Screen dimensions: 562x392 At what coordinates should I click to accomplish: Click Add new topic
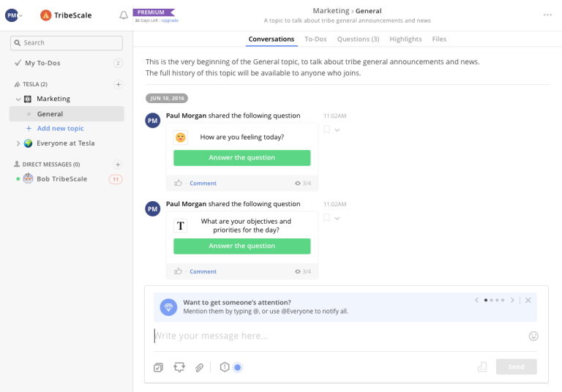[x=55, y=128]
